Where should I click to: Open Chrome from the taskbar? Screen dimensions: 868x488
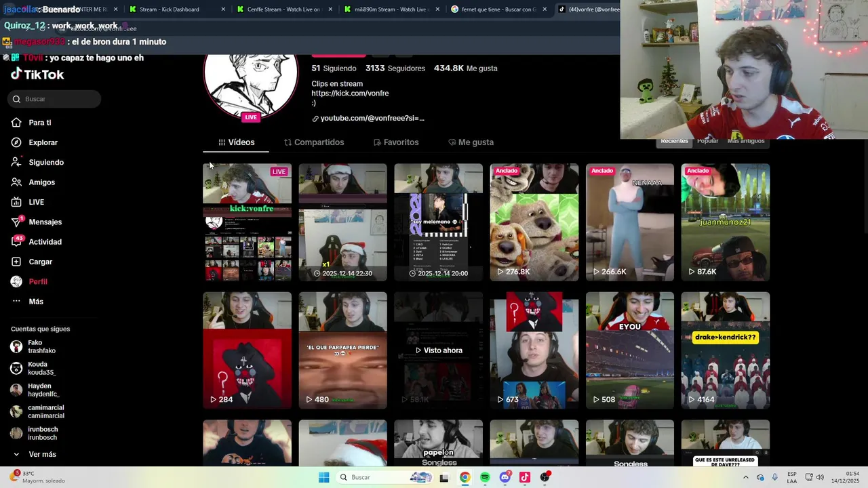coord(465,477)
